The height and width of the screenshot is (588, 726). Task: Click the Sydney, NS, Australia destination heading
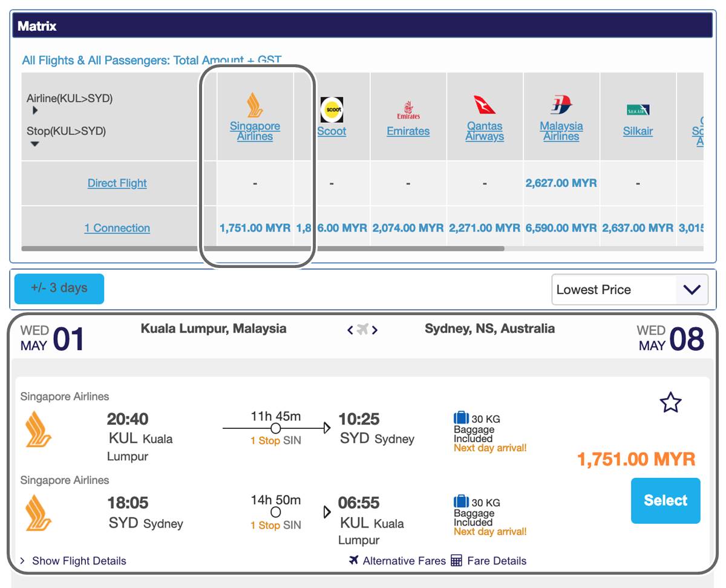tap(489, 329)
